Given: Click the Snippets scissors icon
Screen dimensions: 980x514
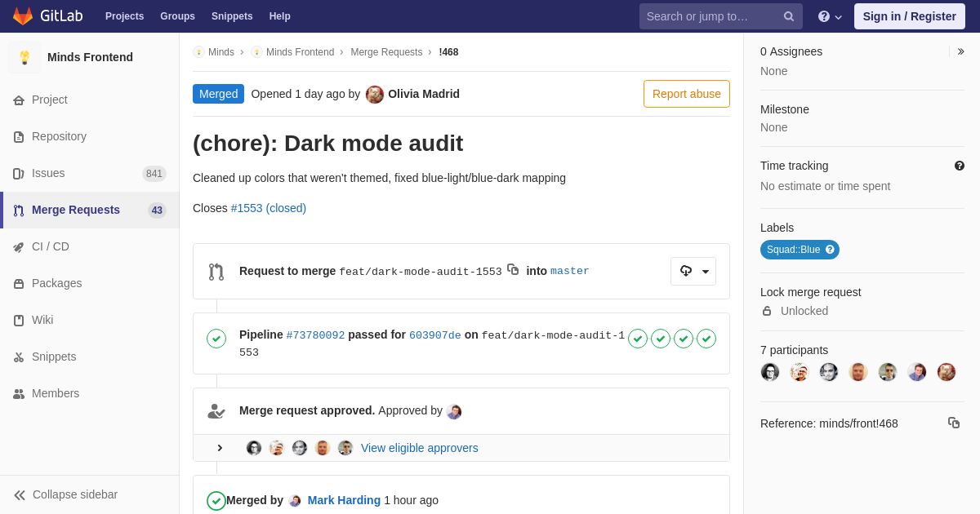Looking at the screenshot, I should pos(19,357).
